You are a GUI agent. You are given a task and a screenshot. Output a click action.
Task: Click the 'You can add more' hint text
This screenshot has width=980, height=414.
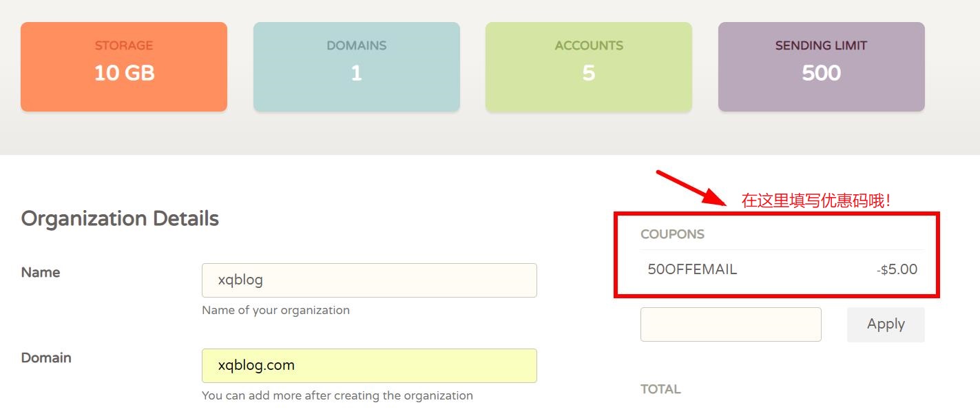(x=337, y=395)
